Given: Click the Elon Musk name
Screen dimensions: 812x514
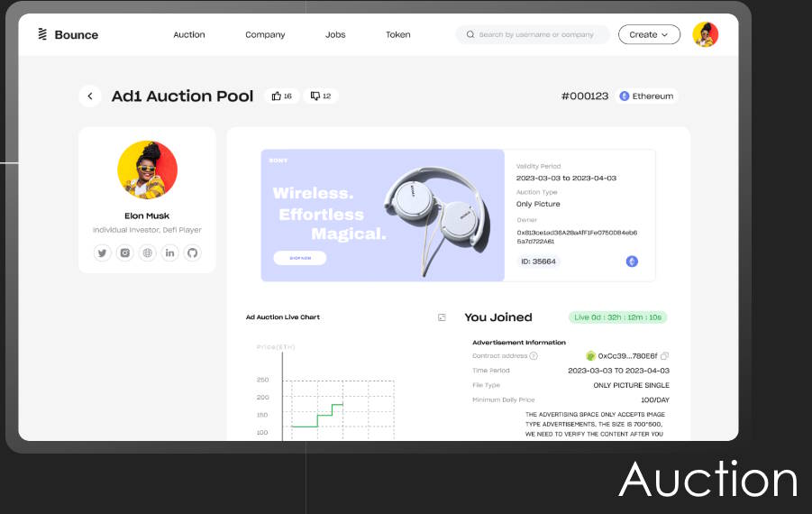Looking at the screenshot, I should (x=147, y=216).
